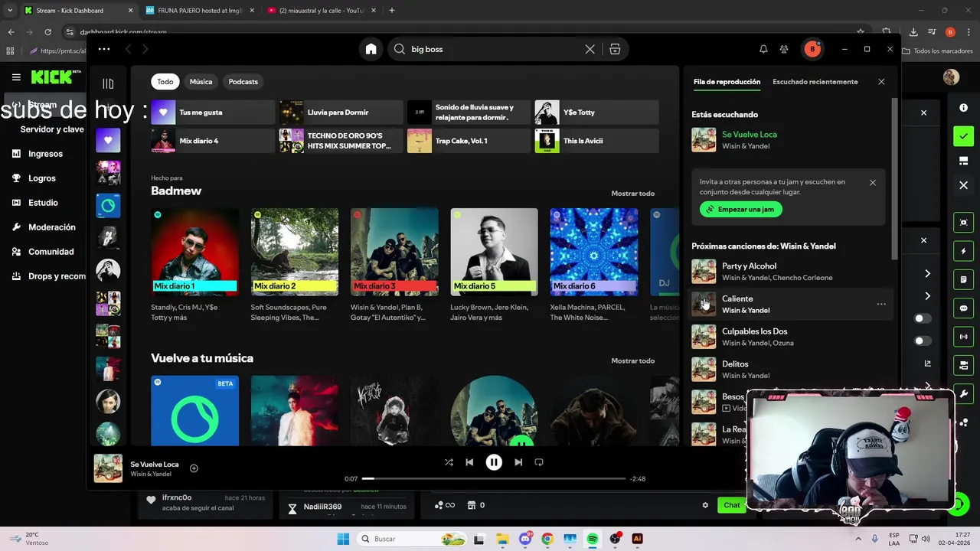Toggle the lower switch in Kick panel

click(923, 341)
